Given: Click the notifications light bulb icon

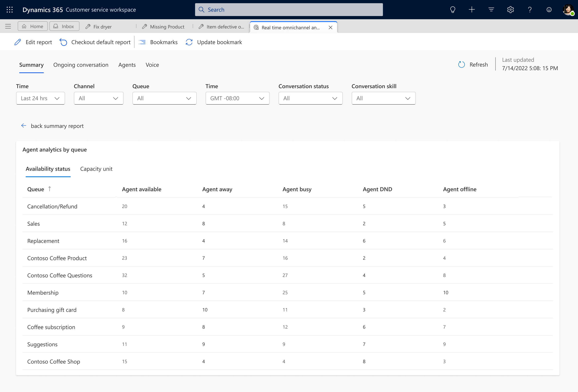Looking at the screenshot, I should pos(453,10).
